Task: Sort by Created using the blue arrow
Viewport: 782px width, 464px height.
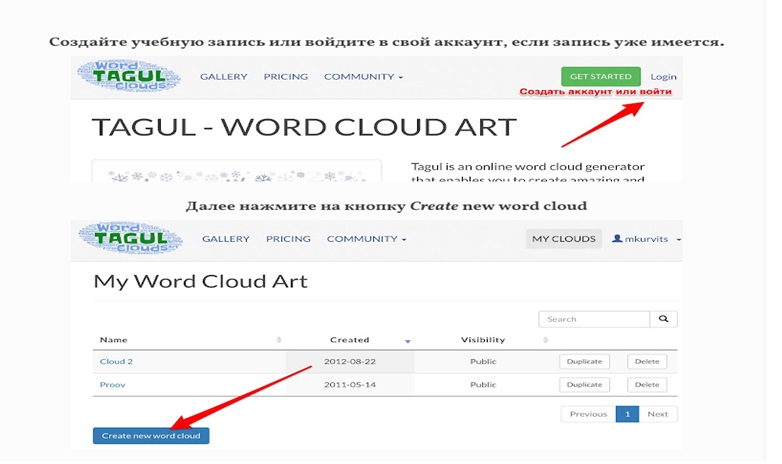Action: [407, 341]
